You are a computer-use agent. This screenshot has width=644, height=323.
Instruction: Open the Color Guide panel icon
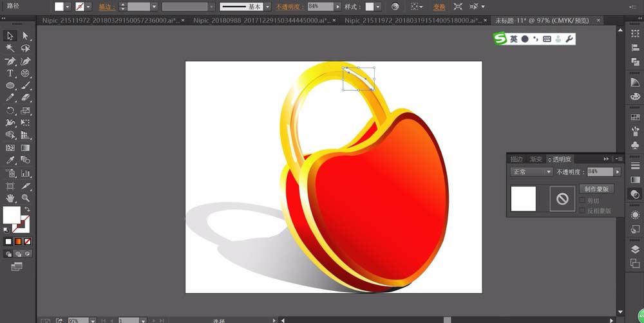pos(635,82)
